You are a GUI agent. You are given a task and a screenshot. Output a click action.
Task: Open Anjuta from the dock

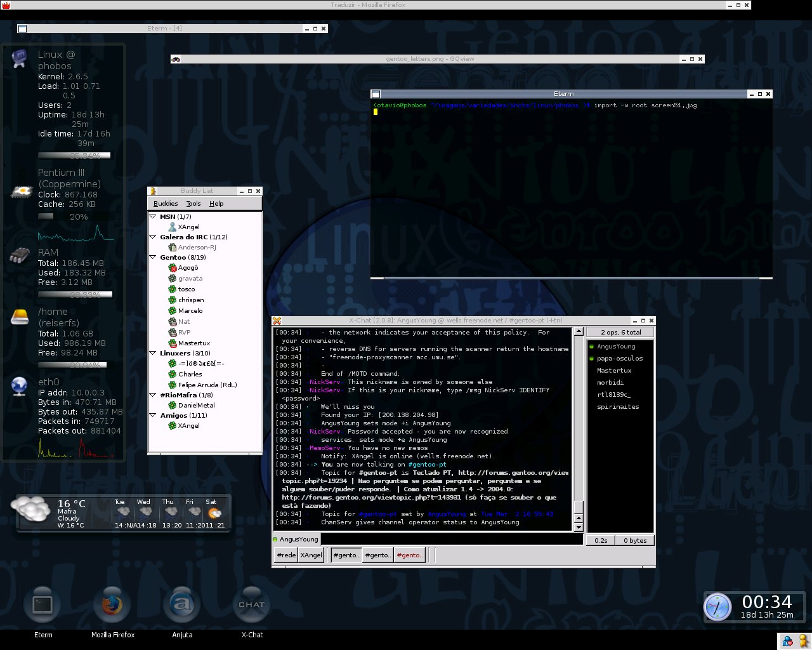[182, 604]
